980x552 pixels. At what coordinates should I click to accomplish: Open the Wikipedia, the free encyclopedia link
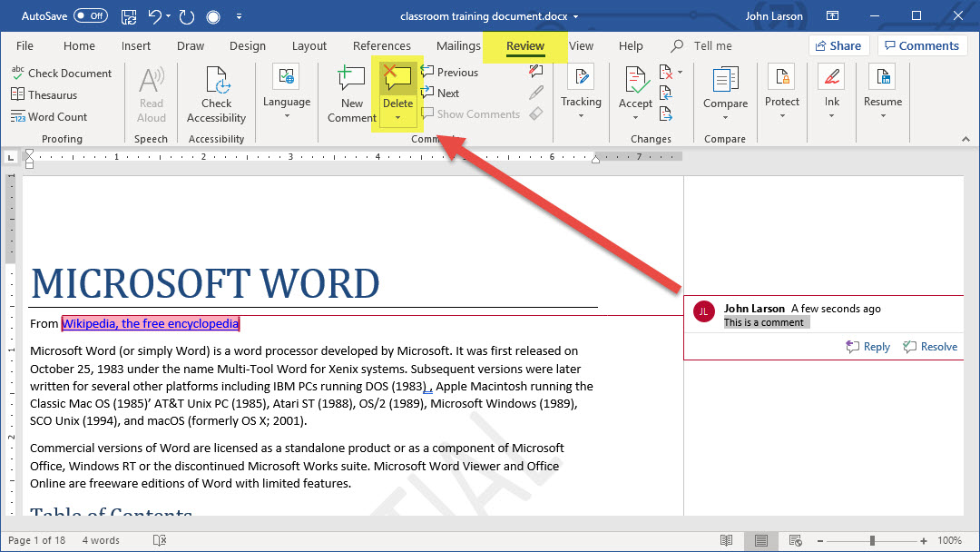click(x=150, y=323)
